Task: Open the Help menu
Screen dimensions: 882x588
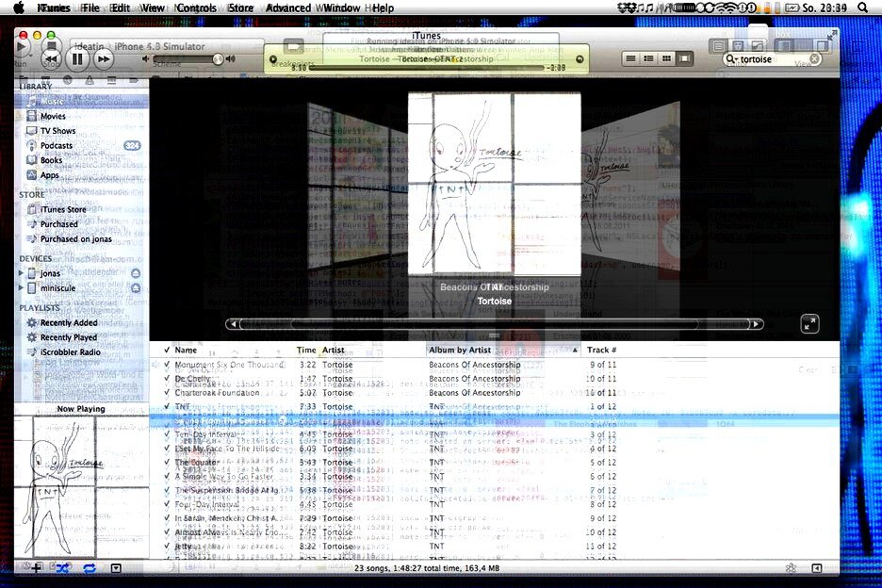Action: [383, 8]
